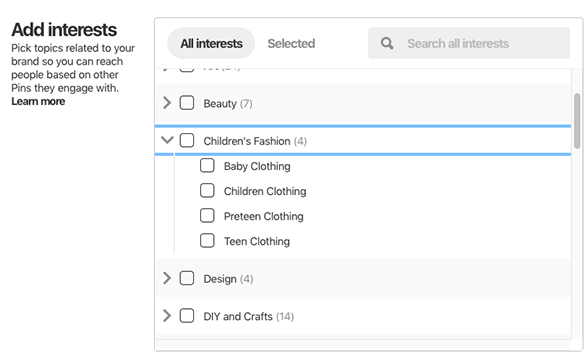The image size is (588, 361).
Task: Open the Learn more link
Action: coord(38,101)
